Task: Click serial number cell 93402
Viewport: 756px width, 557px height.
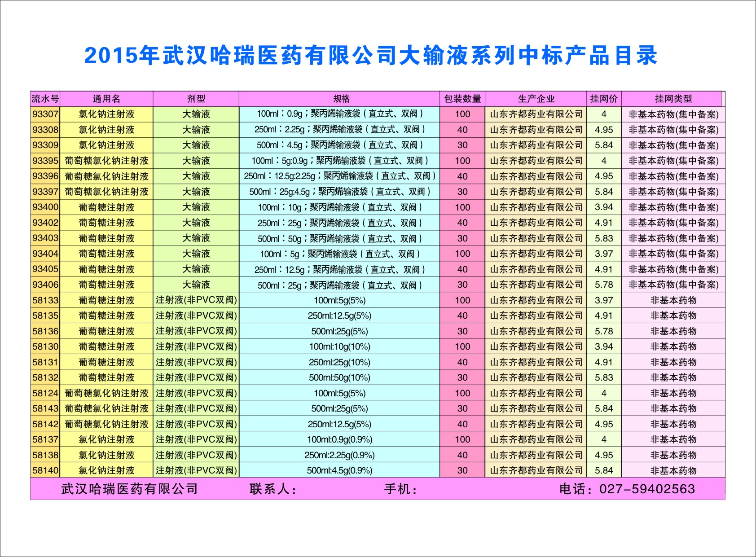Action: coord(45,223)
